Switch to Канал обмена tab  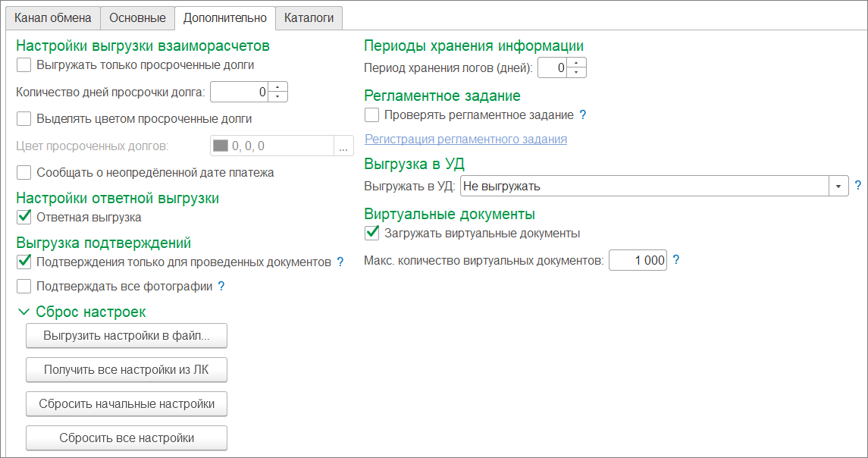[x=52, y=17]
